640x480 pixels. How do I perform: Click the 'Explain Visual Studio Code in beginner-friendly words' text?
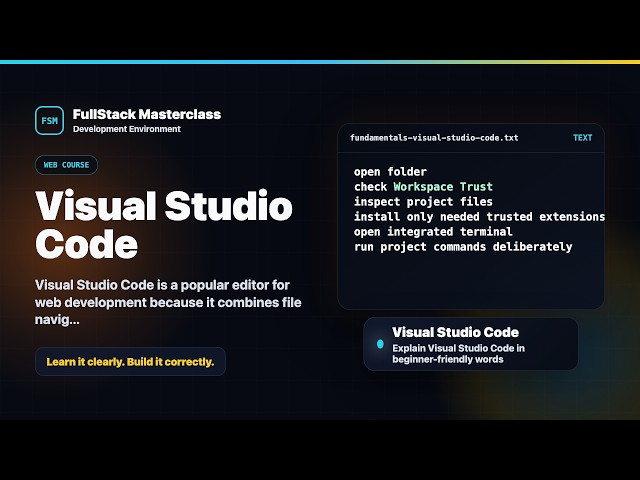[458, 354]
